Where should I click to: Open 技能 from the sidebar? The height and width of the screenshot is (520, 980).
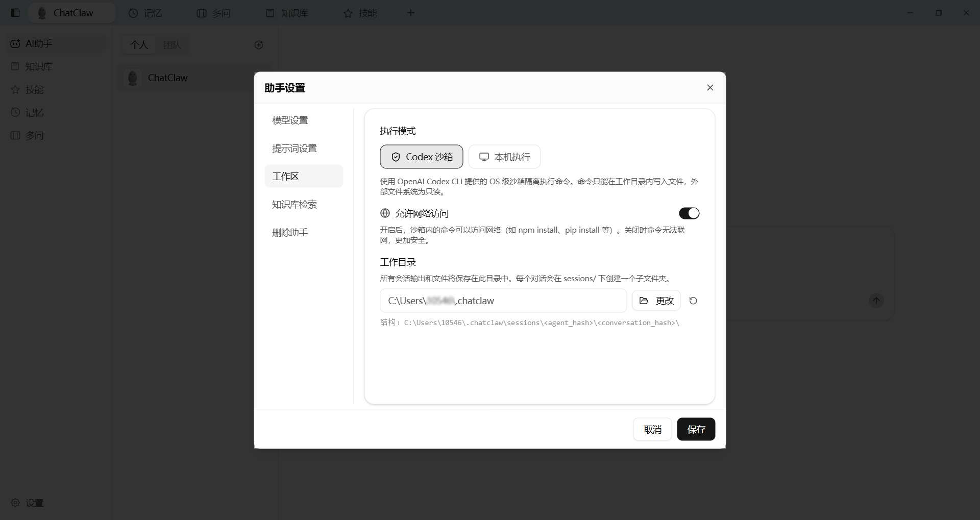(x=35, y=89)
